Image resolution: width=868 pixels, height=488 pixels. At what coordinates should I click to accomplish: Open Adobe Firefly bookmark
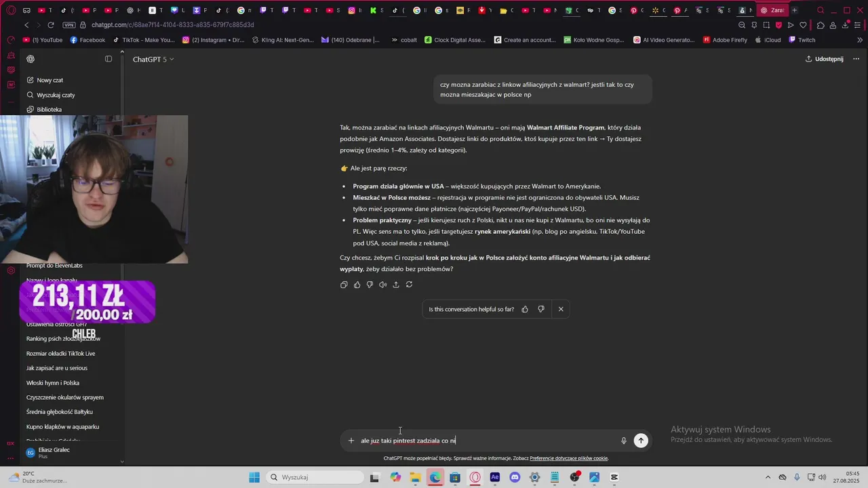tap(725, 40)
